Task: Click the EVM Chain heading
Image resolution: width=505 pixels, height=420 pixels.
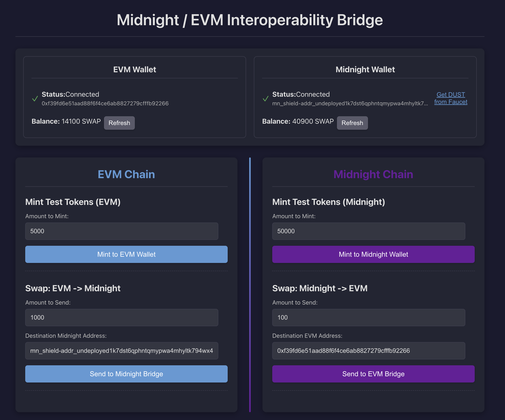Action: pyautogui.click(x=126, y=174)
